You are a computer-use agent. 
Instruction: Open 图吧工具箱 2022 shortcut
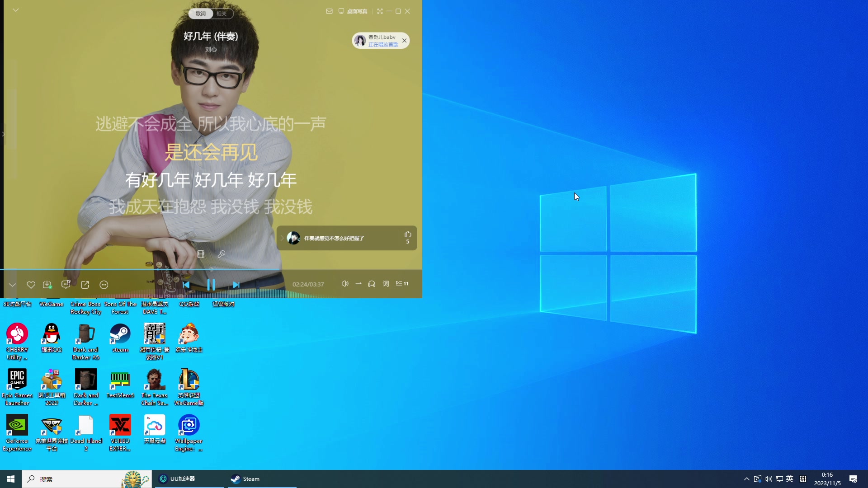52,387
